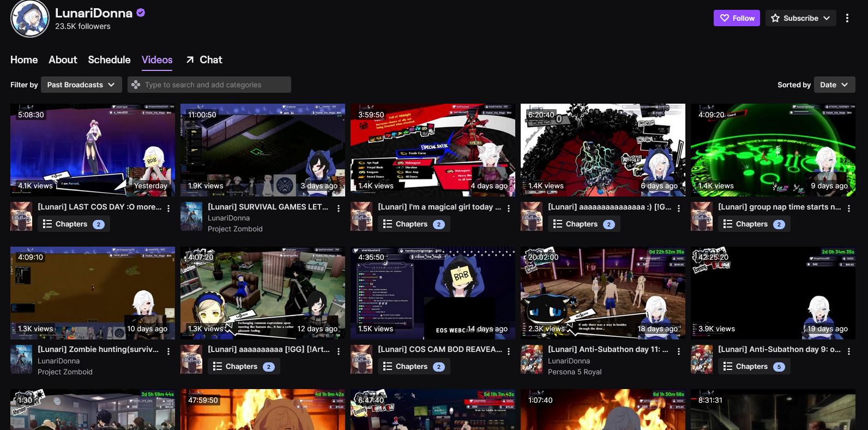Image resolution: width=868 pixels, height=430 pixels.
Task: Click Persona 5 Royal box art, Anti-Subathon day 11
Action: 532,359
